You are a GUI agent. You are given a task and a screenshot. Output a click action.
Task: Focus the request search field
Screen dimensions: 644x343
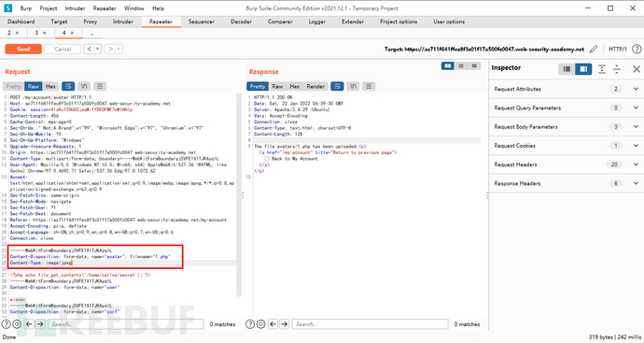point(126,324)
